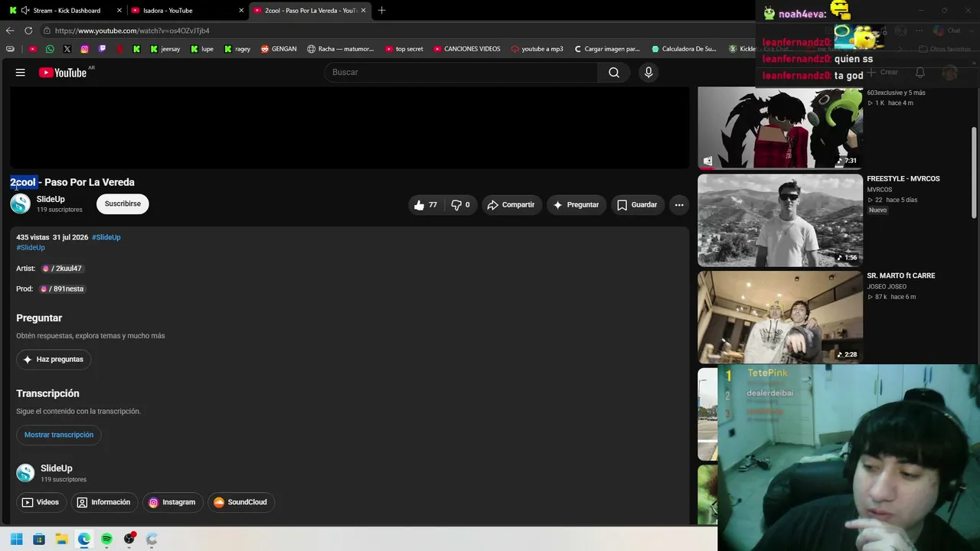Click the browser address bar URL

coord(132,31)
